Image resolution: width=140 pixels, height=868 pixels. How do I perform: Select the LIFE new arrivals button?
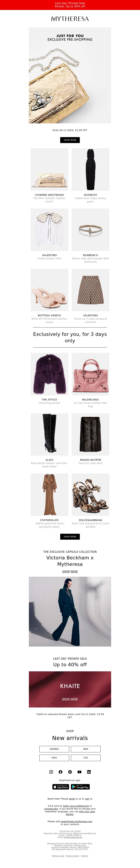click(x=86, y=758)
